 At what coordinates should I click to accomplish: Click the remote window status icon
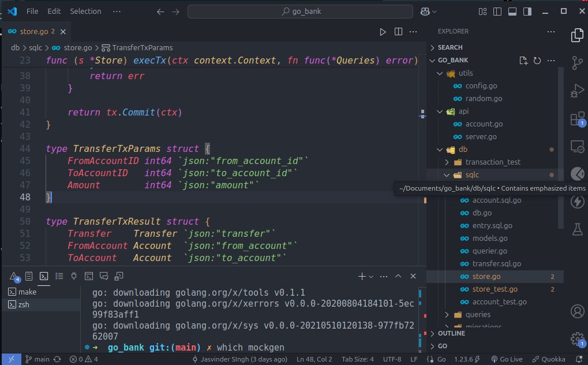tap(11, 359)
